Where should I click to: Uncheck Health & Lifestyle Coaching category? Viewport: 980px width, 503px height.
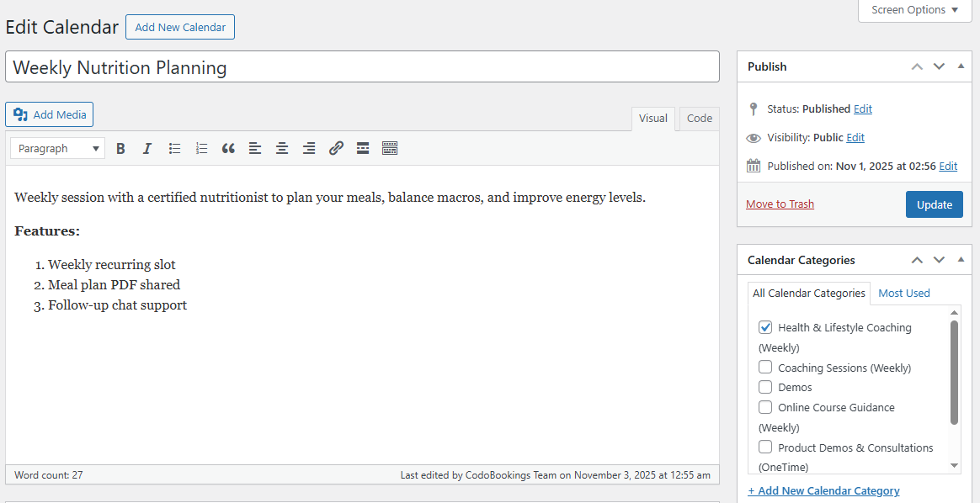[x=765, y=327]
